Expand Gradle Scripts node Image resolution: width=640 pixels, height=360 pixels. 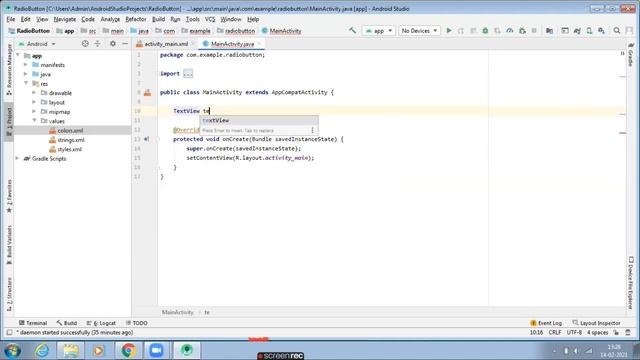tap(17, 158)
